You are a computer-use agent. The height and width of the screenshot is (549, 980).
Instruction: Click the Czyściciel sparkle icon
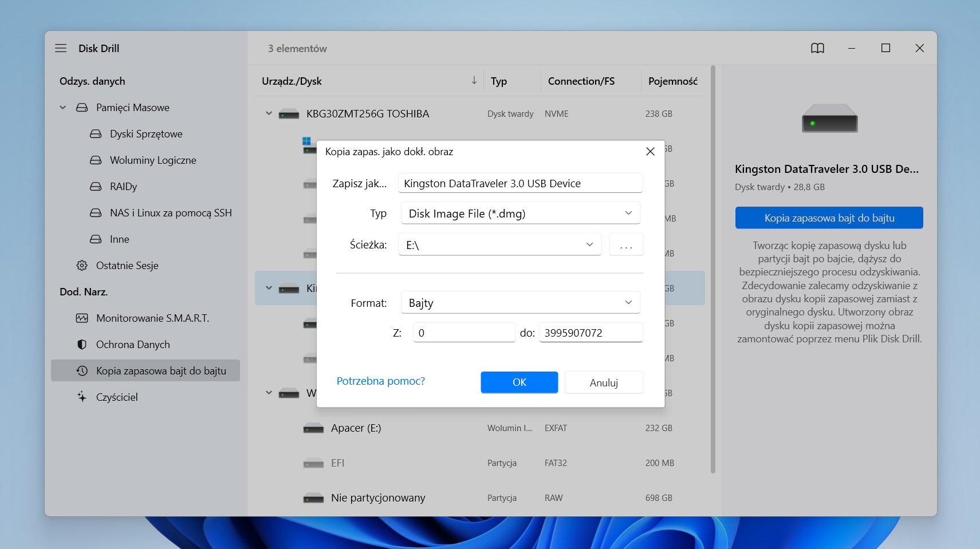coord(82,397)
